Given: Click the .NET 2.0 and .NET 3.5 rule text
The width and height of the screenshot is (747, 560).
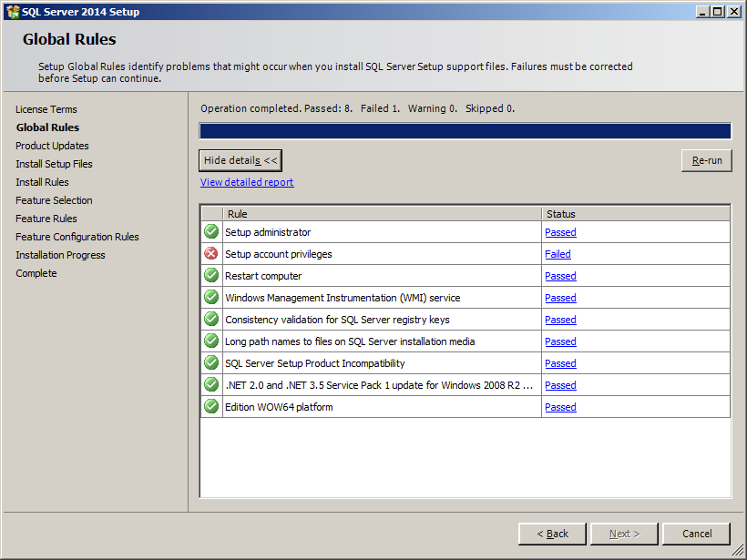Looking at the screenshot, I should [x=379, y=385].
